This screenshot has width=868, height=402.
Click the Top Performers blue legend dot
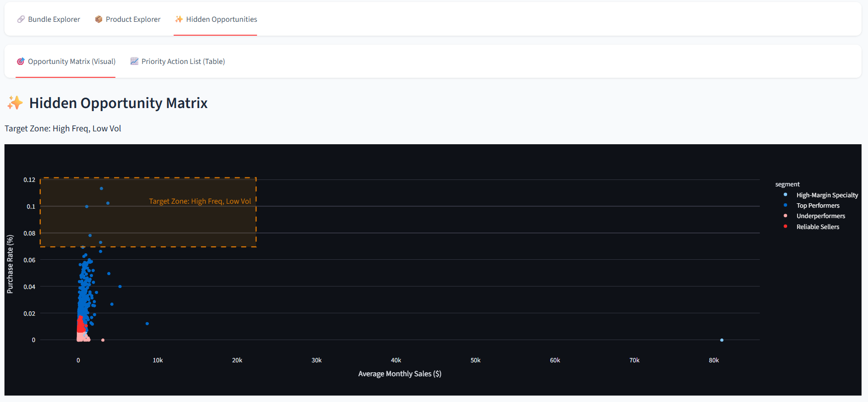[x=785, y=205]
